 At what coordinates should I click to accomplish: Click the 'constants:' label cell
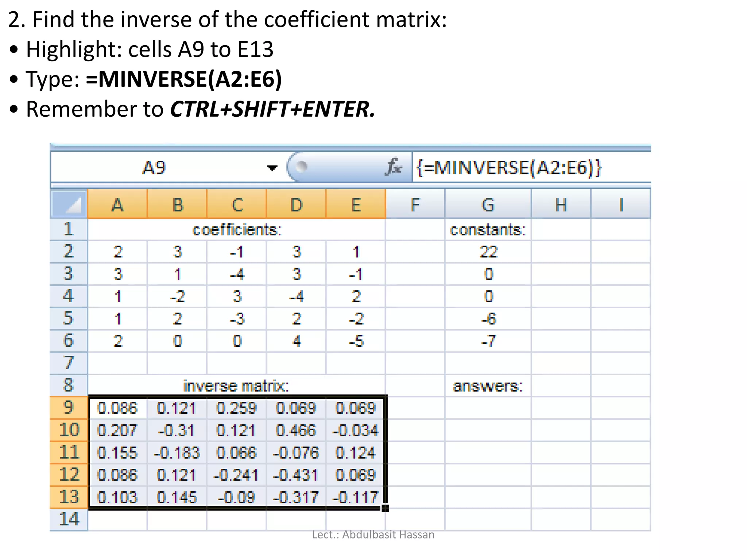tap(488, 230)
